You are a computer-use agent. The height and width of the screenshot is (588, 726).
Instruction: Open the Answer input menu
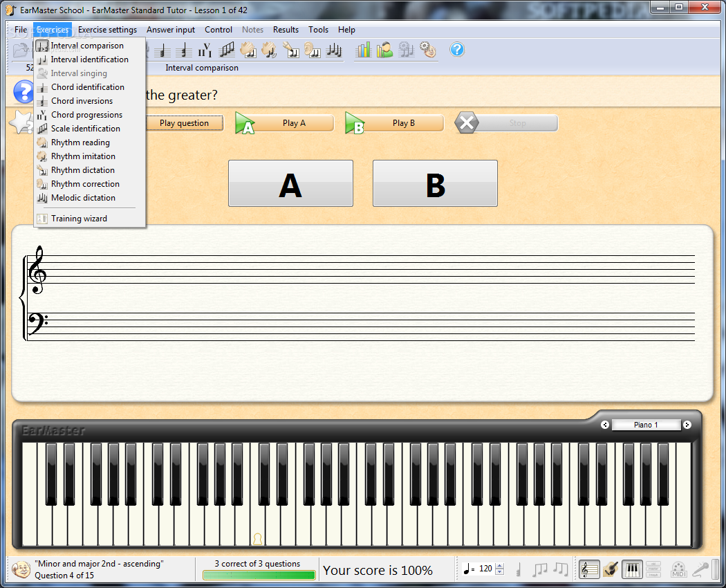coord(171,30)
